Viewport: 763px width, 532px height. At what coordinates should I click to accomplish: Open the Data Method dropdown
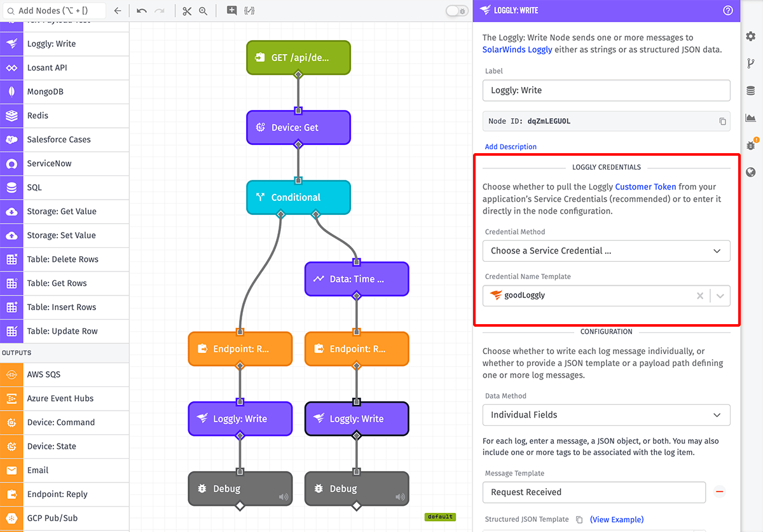pyautogui.click(x=606, y=414)
